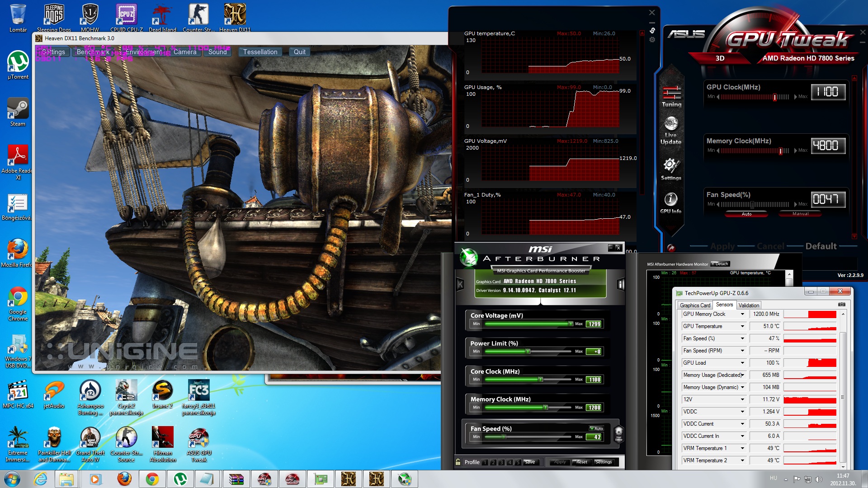Open Steam desktop icon
This screenshot has height=488, width=868.
[18, 112]
